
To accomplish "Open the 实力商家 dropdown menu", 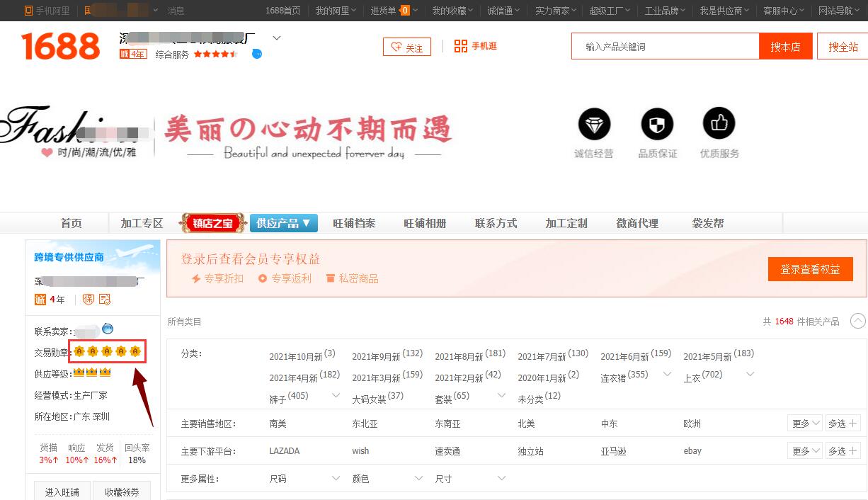I will [x=556, y=11].
